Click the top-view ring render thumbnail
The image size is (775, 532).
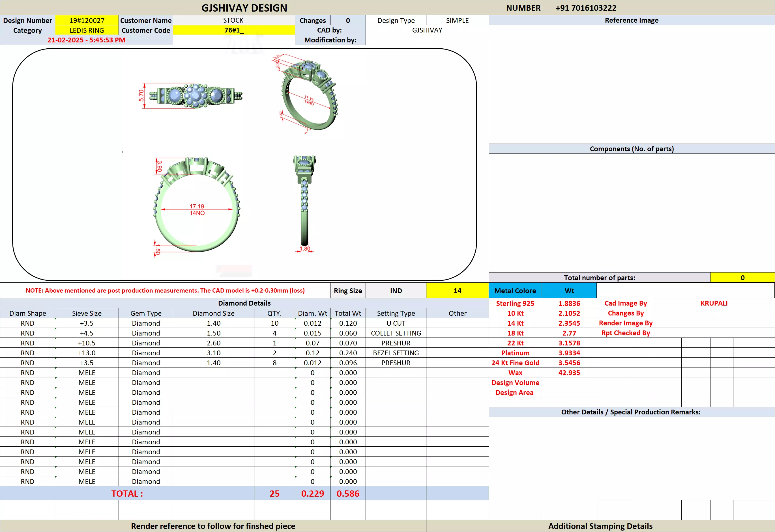tap(196, 96)
